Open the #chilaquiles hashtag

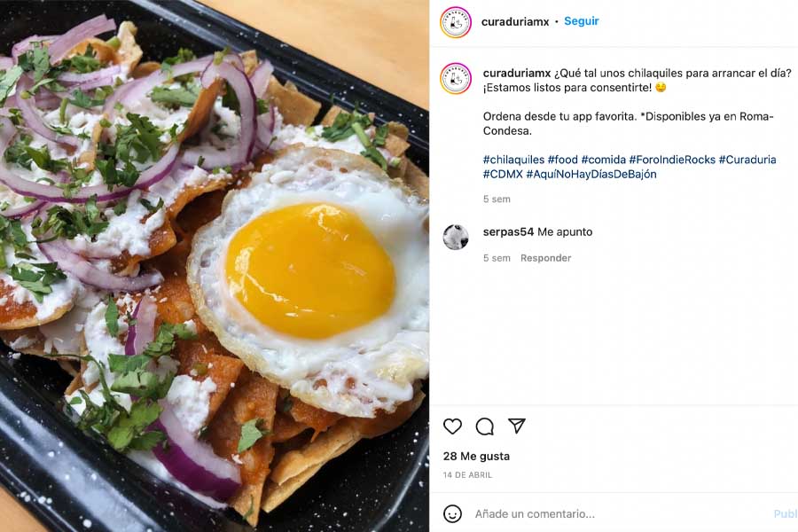(x=513, y=160)
